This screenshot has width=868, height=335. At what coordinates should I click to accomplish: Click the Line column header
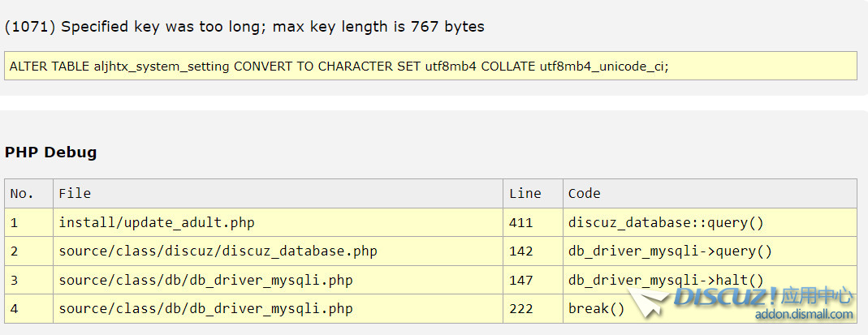(525, 193)
